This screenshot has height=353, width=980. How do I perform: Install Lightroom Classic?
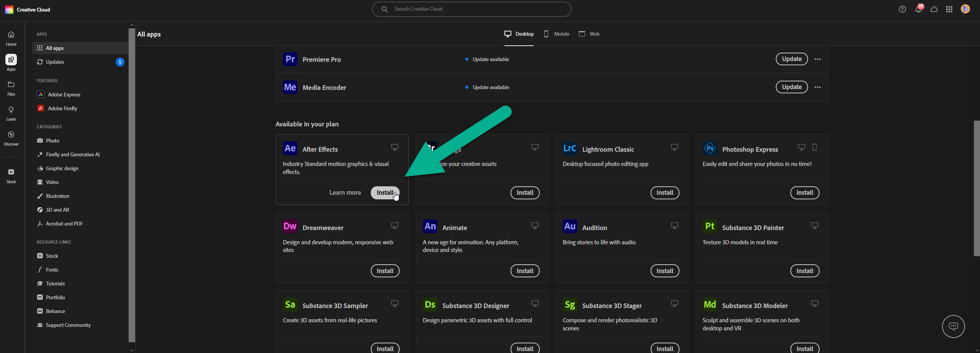coord(665,193)
